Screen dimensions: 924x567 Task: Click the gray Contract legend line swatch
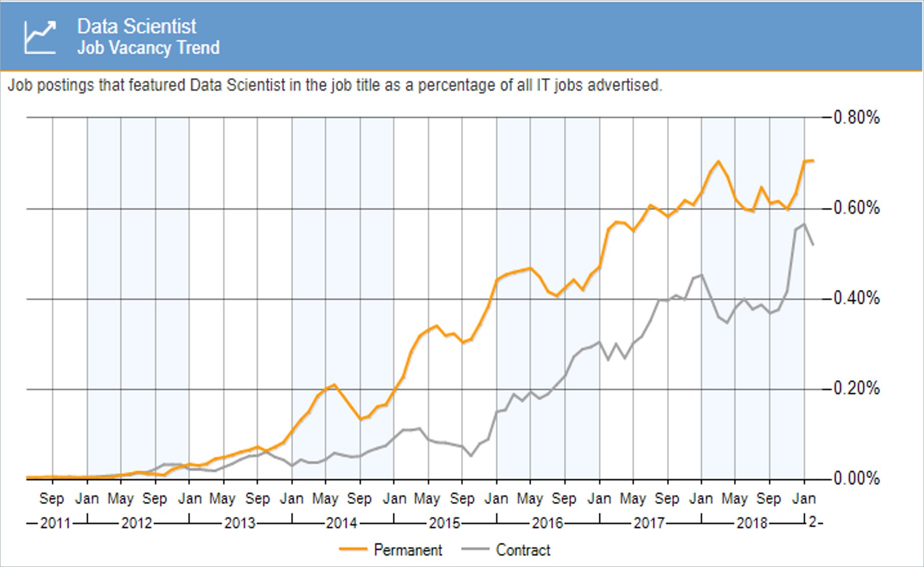pos(475,549)
